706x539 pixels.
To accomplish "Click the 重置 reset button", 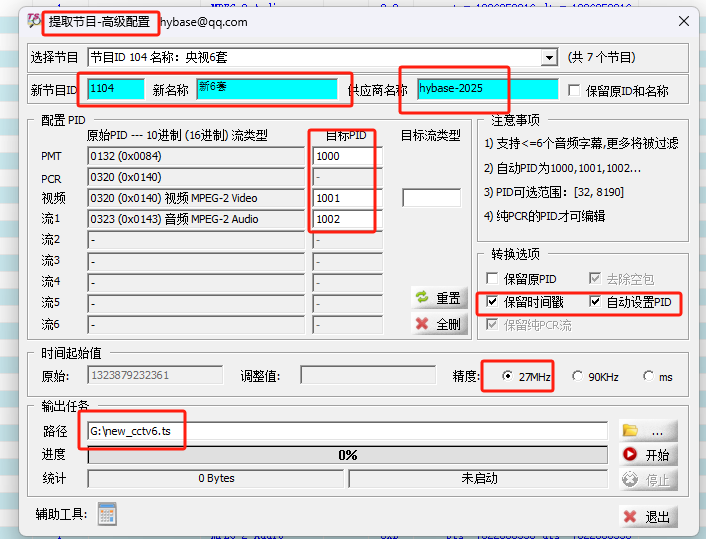I will [x=438, y=298].
